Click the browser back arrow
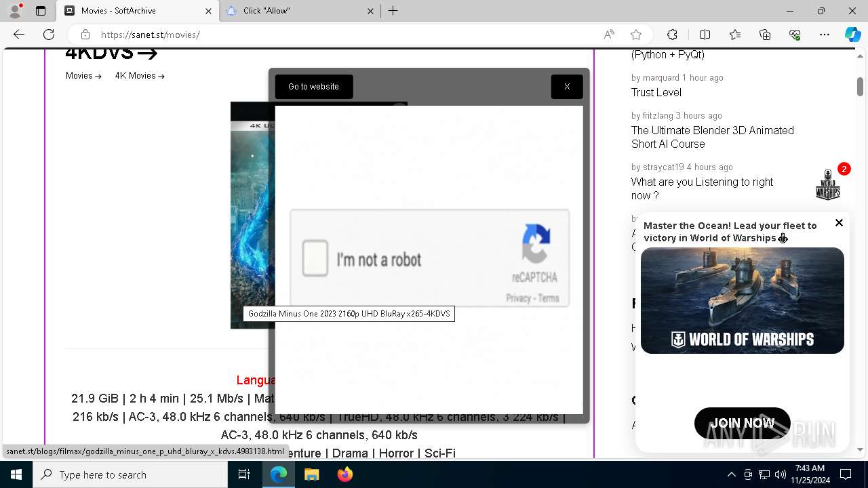The image size is (868, 488). pos(19,35)
